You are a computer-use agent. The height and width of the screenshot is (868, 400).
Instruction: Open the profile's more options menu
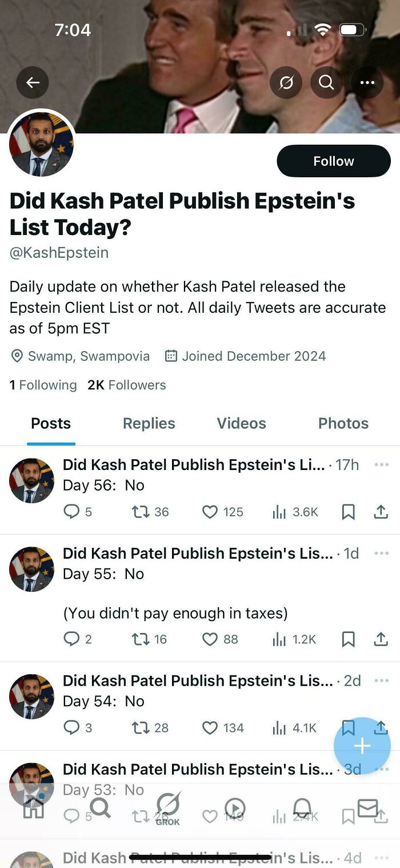tap(367, 82)
